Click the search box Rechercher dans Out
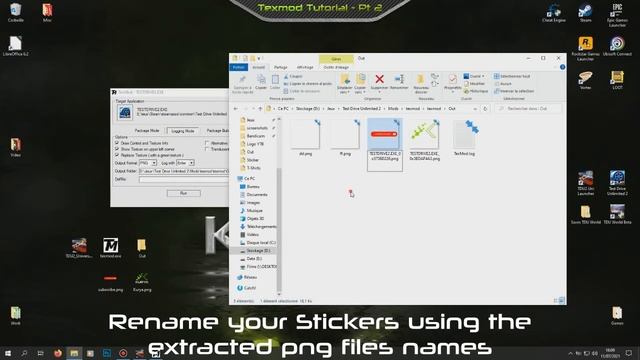640x360 pixels. click(x=528, y=109)
